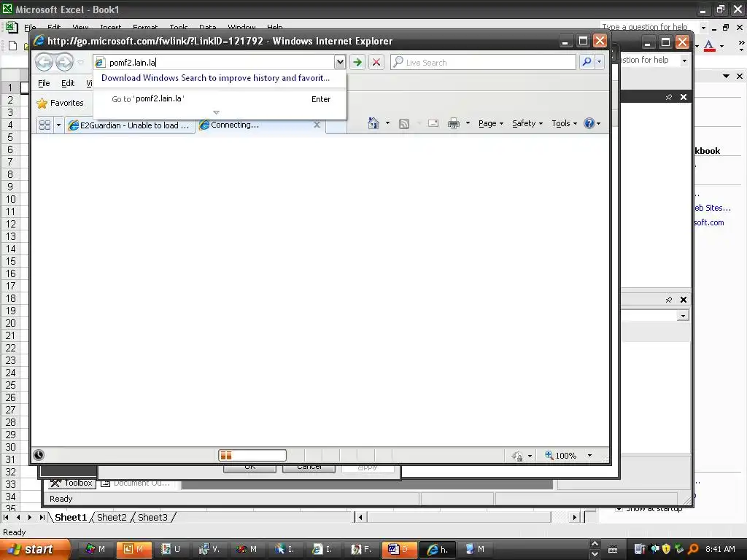Open the task pane title dropdown arrow
747x560 pixels.
726,76
